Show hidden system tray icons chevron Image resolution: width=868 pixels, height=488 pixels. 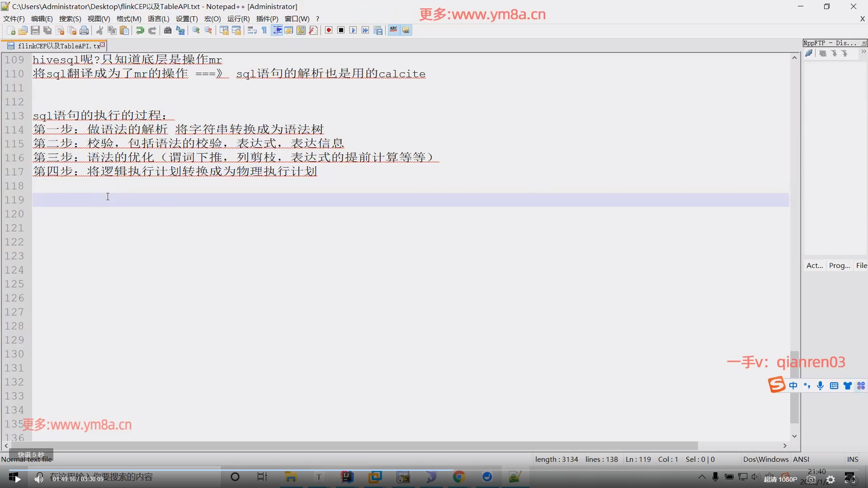point(702,477)
